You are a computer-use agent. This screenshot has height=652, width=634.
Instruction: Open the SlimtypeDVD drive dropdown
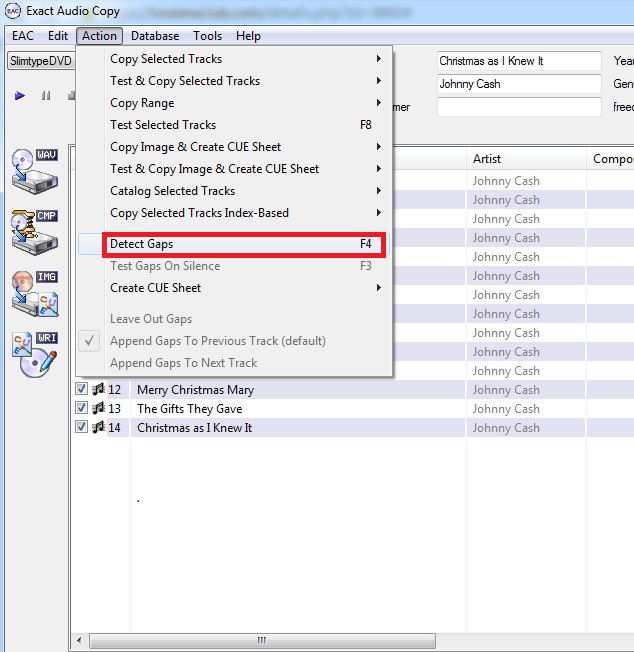tap(41, 61)
